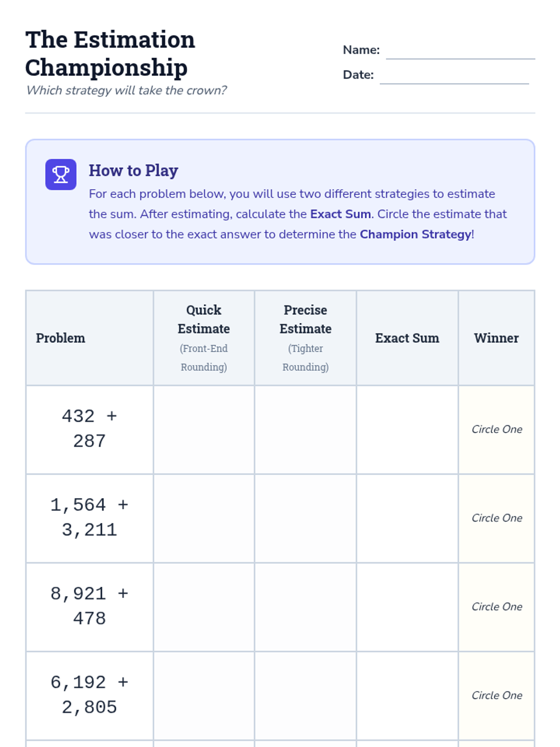Click Precise Estimate cell for 432 + 287
This screenshot has height=747, width=560.
pos(306,430)
